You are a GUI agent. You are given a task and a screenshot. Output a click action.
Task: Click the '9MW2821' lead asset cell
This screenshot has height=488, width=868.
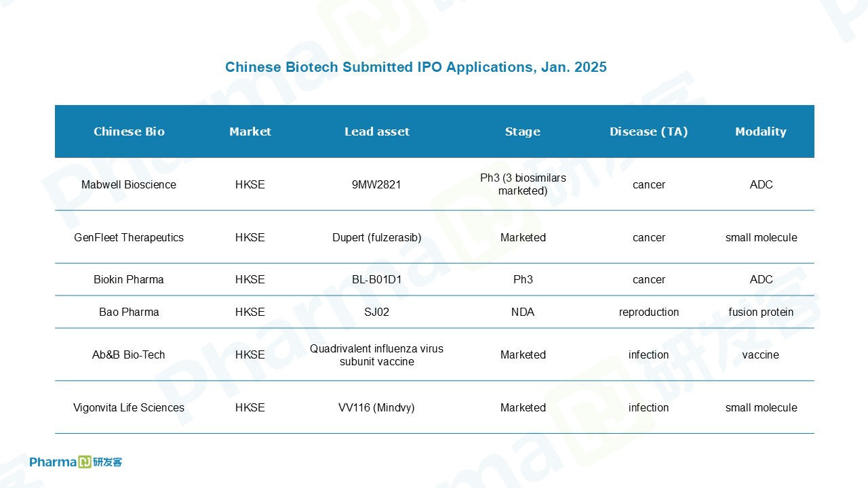[x=376, y=184]
